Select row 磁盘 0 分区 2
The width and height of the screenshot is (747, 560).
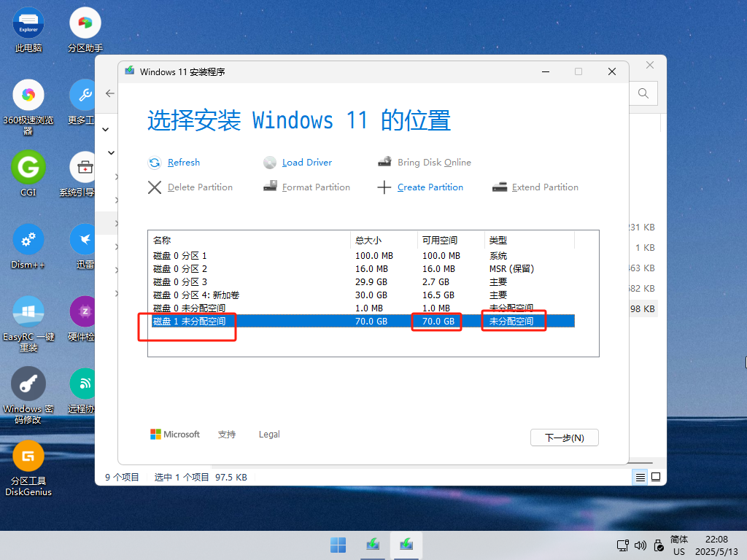(x=363, y=269)
